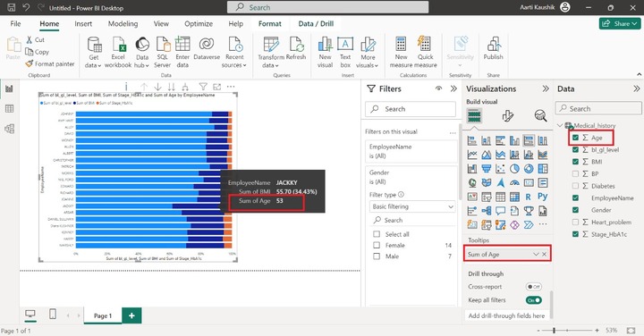Turn off Keep all filters toggle
This screenshot has width=644, height=336.
point(533,300)
